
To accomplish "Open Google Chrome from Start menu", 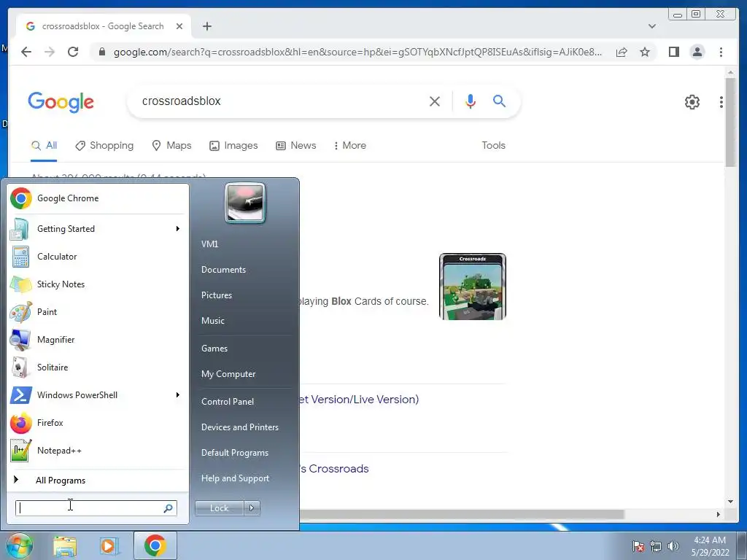I will pos(97,198).
